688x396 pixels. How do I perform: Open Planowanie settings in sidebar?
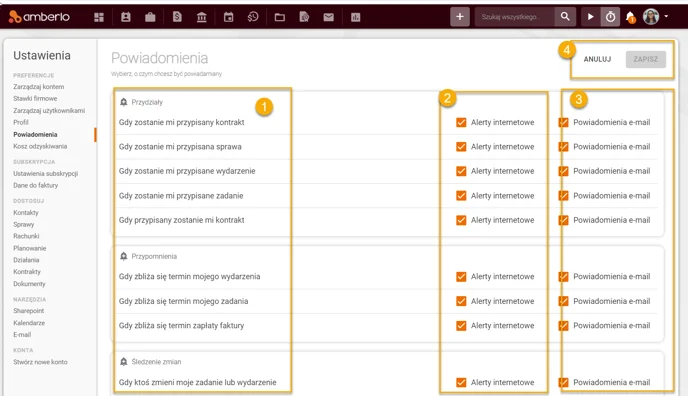(29, 248)
